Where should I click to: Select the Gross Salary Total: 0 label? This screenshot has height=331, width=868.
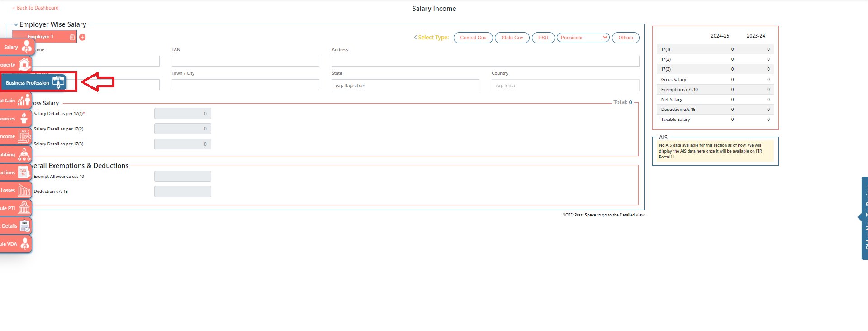click(623, 102)
